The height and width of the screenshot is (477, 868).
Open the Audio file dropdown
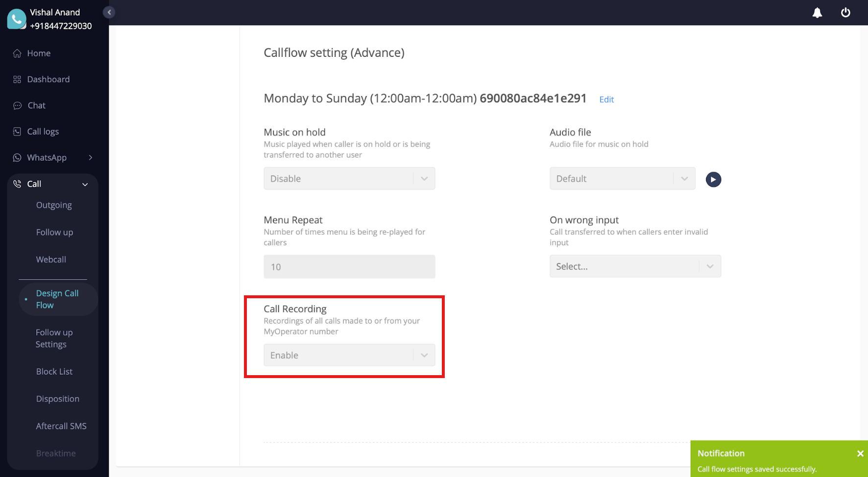[x=622, y=179]
